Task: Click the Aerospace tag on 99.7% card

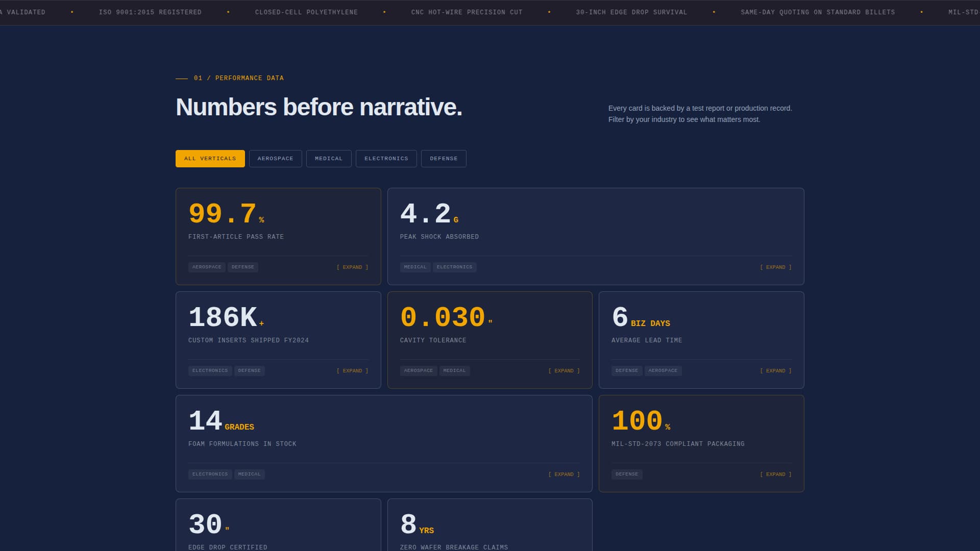Action: [x=207, y=267]
